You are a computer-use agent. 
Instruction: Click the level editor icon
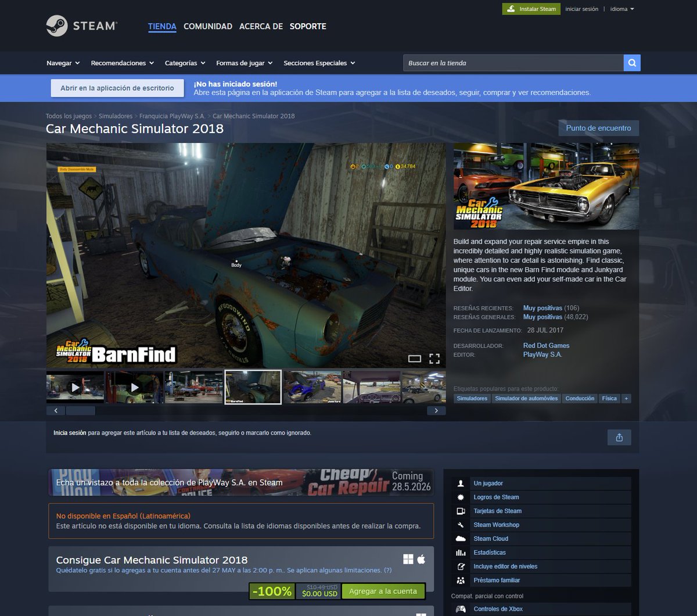(x=461, y=567)
